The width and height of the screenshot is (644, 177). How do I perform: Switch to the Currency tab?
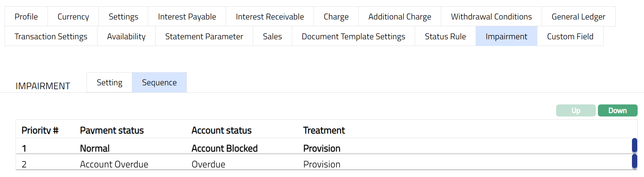click(x=73, y=17)
